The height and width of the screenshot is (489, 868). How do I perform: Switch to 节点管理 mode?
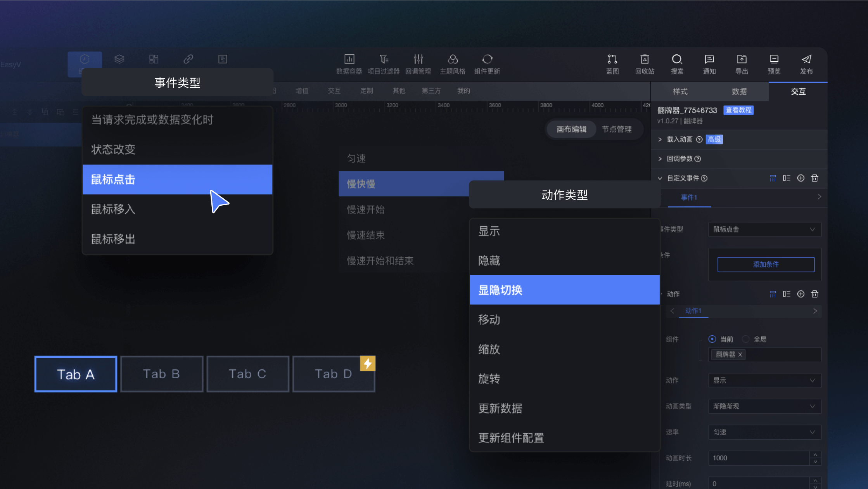617,129
